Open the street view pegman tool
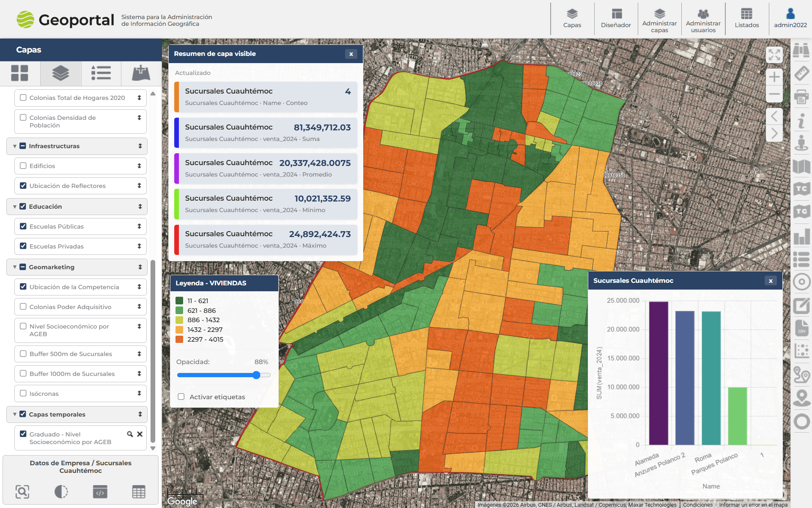This screenshot has width=812, height=508. [801, 143]
